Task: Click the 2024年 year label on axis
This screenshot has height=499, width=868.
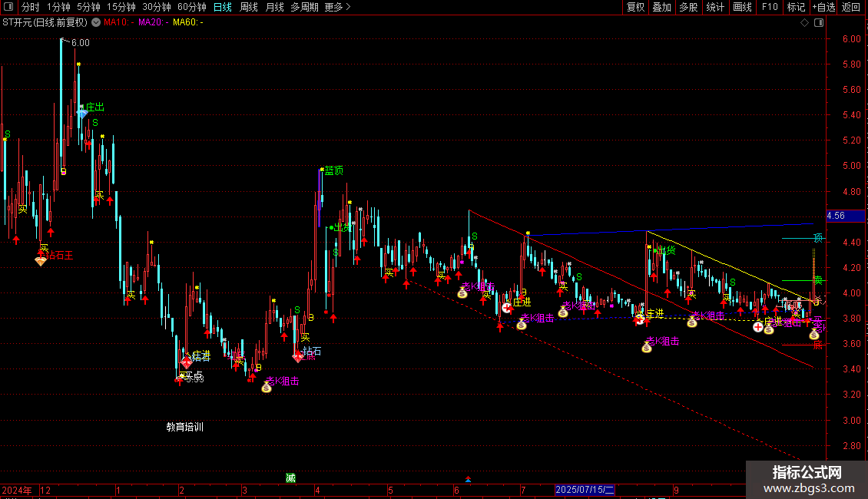Action: (17, 490)
